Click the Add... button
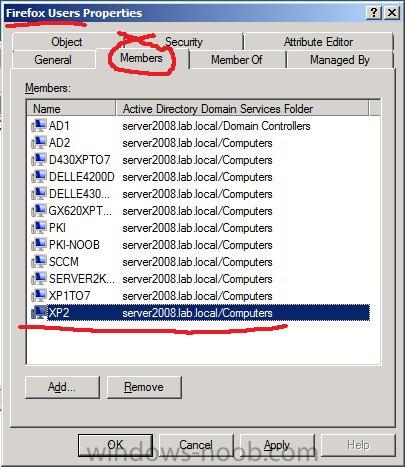 point(62,387)
